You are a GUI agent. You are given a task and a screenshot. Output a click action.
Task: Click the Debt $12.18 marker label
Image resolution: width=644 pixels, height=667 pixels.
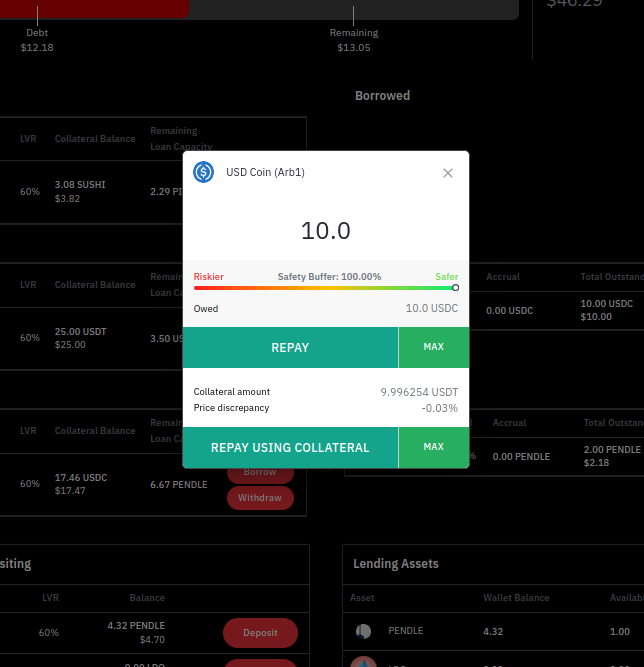tap(37, 40)
